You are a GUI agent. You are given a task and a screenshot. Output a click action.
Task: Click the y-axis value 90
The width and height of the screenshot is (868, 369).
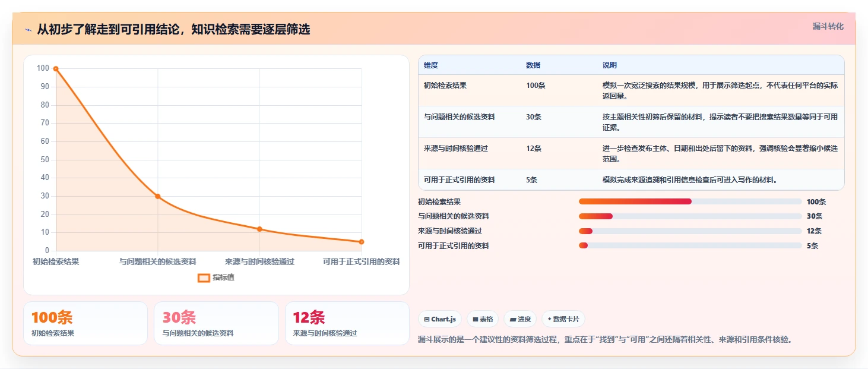[x=45, y=87]
